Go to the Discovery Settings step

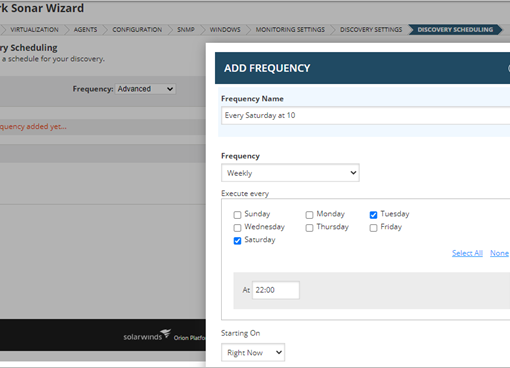click(371, 30)
